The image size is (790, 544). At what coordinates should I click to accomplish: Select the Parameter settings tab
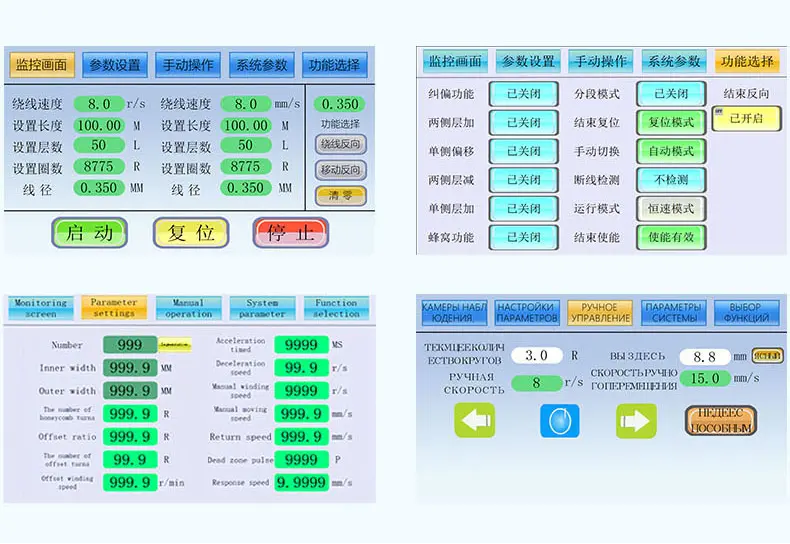click(x=114, y=307)
